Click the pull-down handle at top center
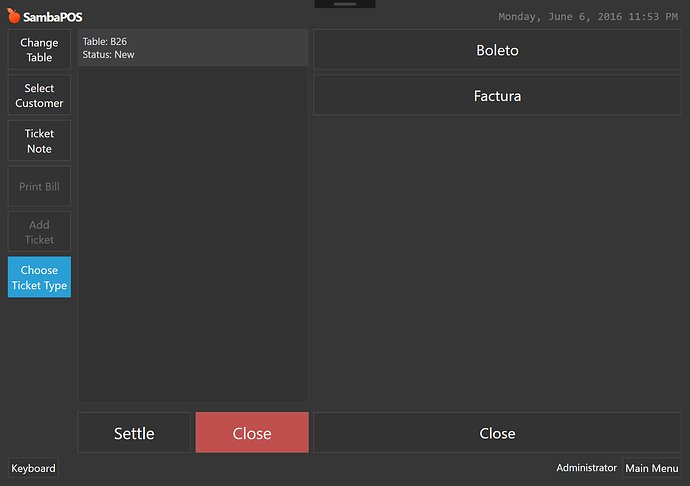 (345, 4)
